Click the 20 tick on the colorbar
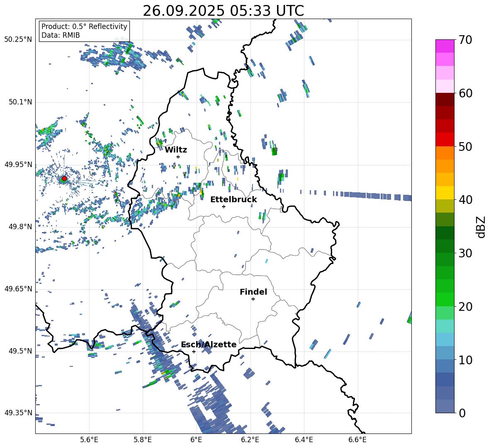Viewport: 491px width, 448px height. [465, 307]
